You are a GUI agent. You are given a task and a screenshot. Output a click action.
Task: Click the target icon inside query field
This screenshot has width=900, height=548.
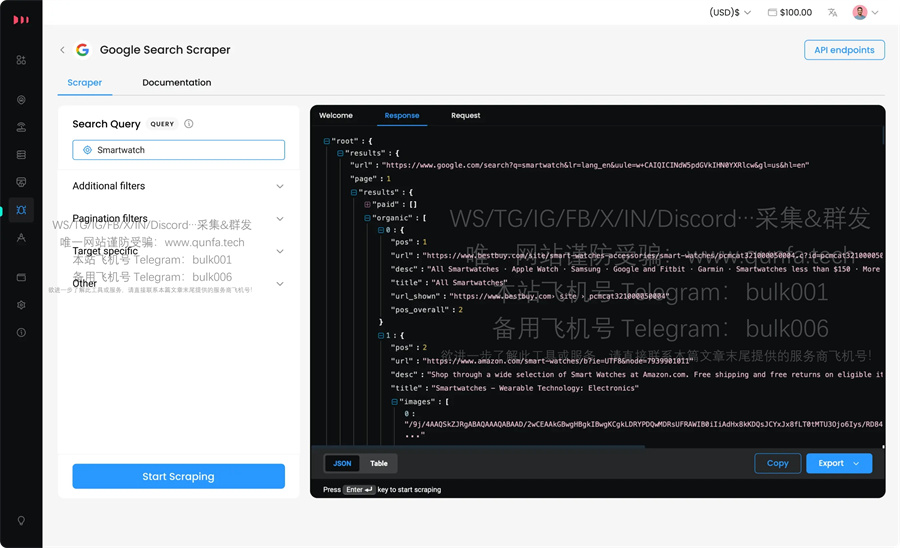point(87,150)
